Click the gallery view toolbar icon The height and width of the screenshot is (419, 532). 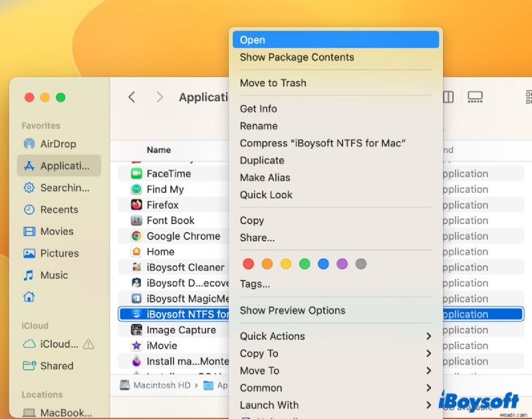475,97
